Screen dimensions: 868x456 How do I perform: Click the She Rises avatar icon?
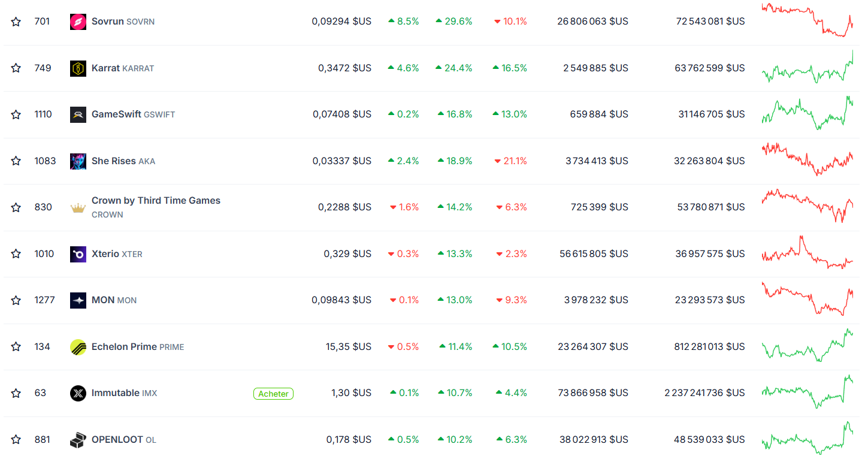click(78, 161)
